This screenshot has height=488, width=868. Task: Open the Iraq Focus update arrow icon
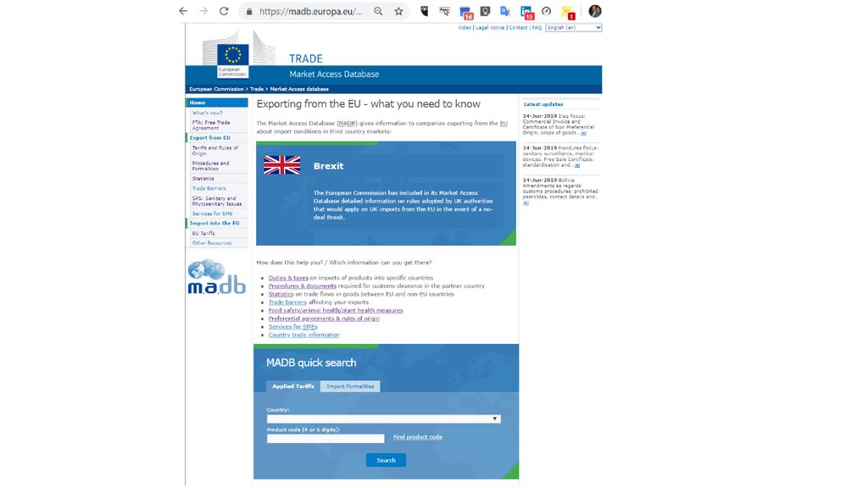tap(583, 133)
